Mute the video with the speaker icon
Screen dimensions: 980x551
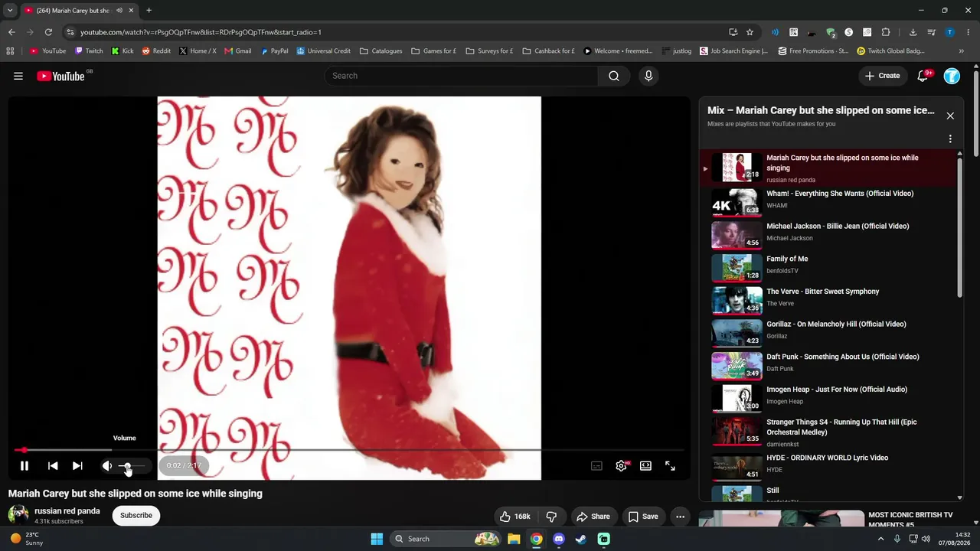pos(107,465)
